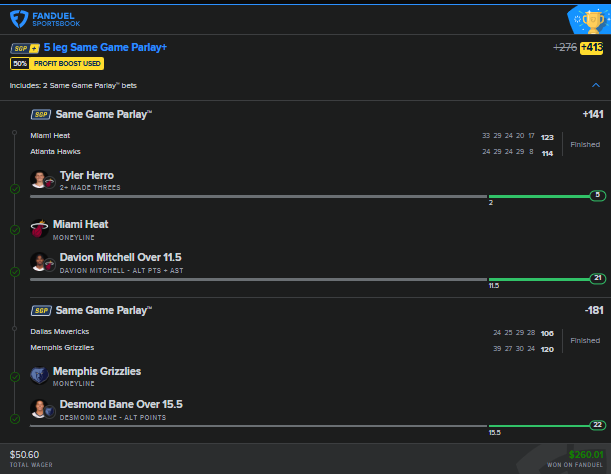Click the FanDuel Sportsbook shield logo
The height and width of the screenshot is (474, 611).
[x=19, y=19]
